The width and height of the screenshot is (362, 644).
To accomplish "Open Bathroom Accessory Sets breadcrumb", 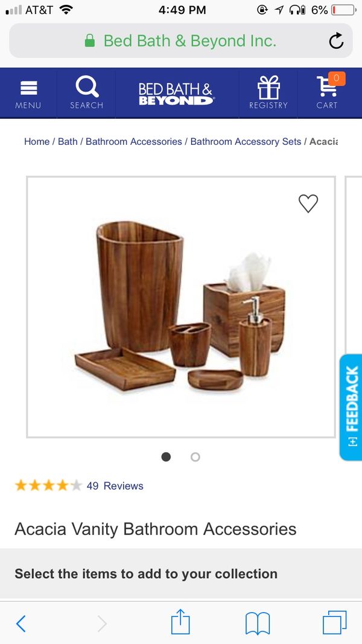I will point(246,142).
